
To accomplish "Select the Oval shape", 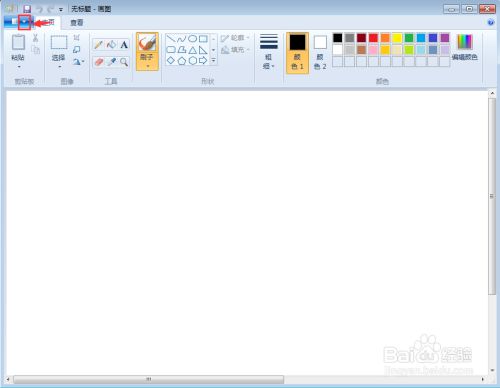I will (192, 39).
